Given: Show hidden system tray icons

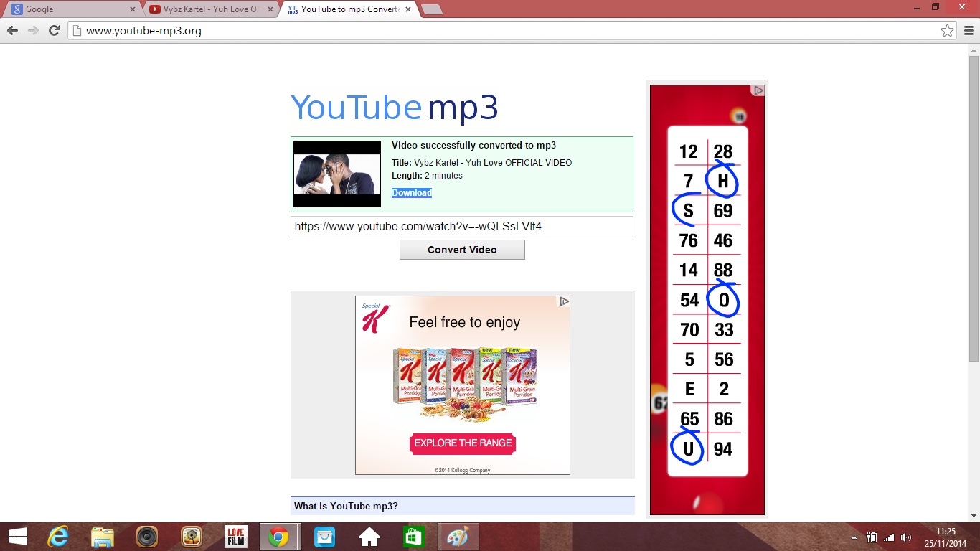Looking at the screenshot, I should point(854,537).
